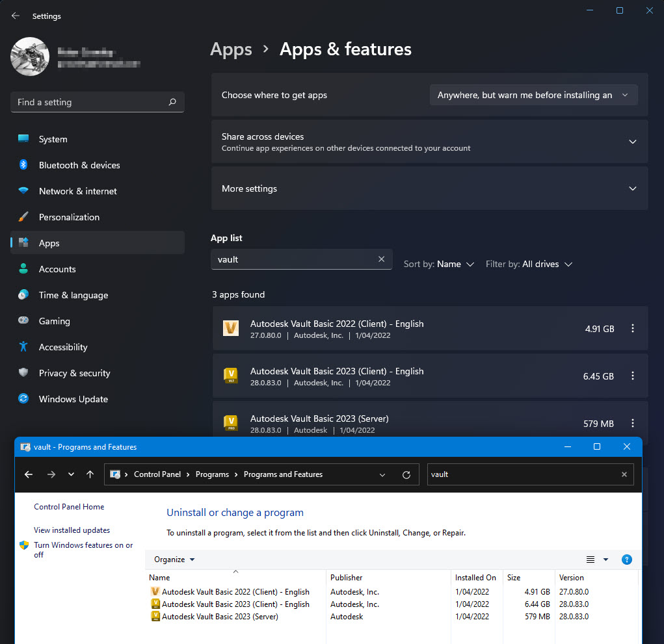Click the Vault Basic 2023 Server icon
The width and height of the screenshot is (664, 644).
pyautogui.click(x=230, y=423)
